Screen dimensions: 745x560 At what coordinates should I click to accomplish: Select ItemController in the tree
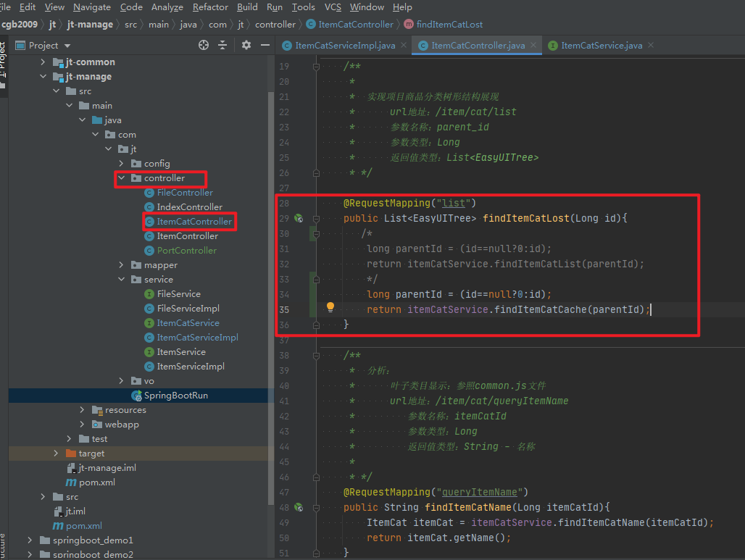(x=187, y=236)
